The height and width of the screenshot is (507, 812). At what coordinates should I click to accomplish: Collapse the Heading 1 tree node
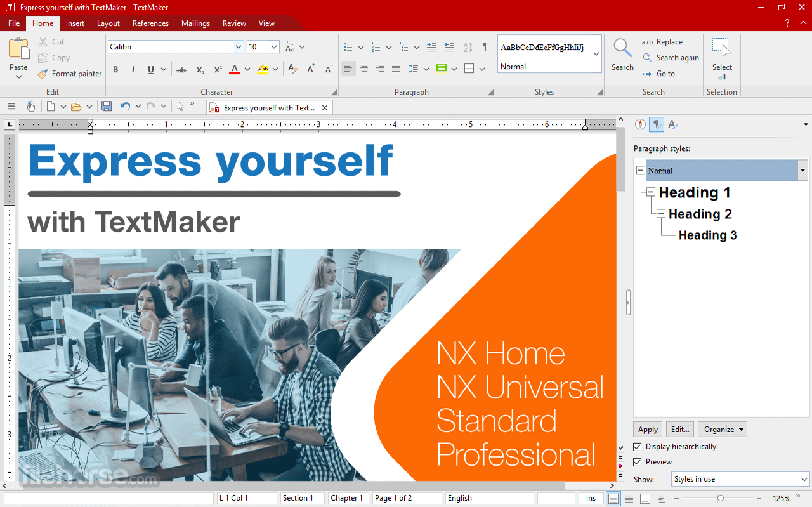(x=651, y=192)
